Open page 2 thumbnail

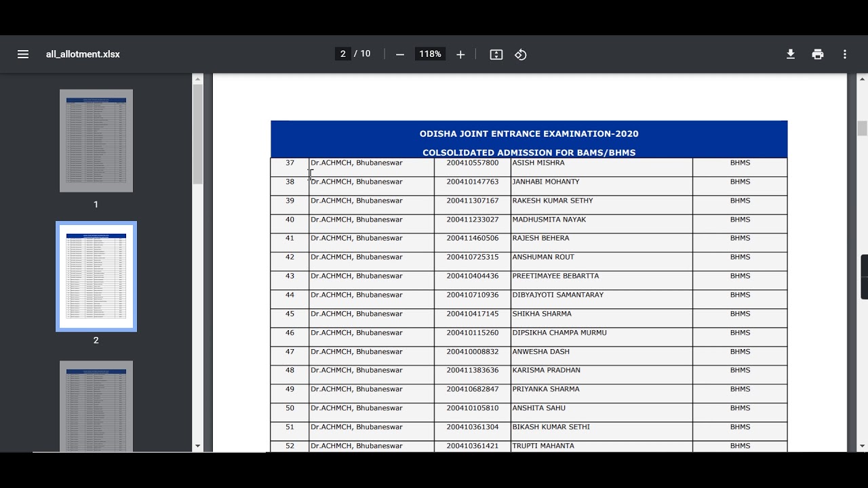tap(96, 277)
